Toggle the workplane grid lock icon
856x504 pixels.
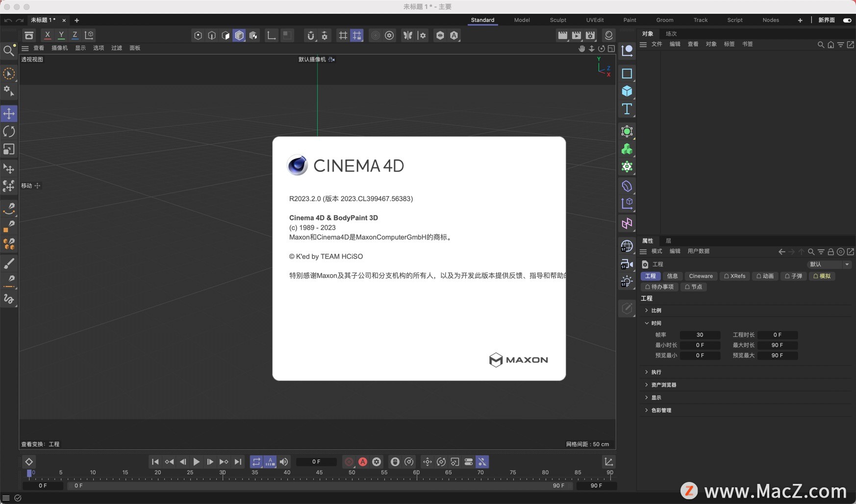(x=357, y=35)
